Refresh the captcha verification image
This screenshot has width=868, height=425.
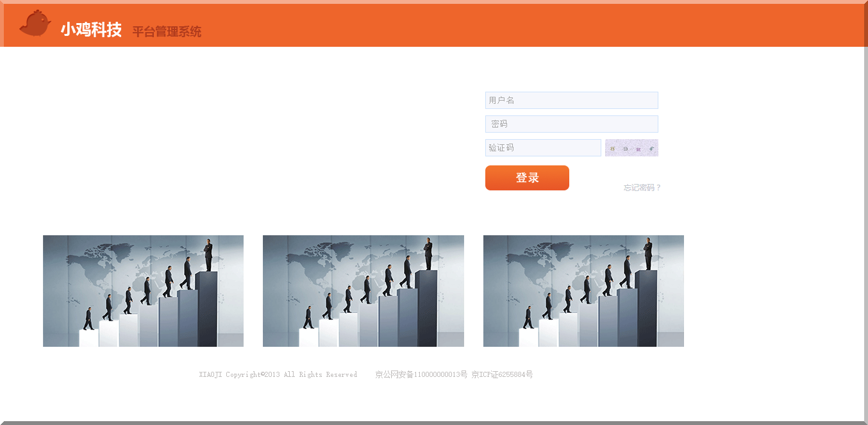click(x=631, y=148)
